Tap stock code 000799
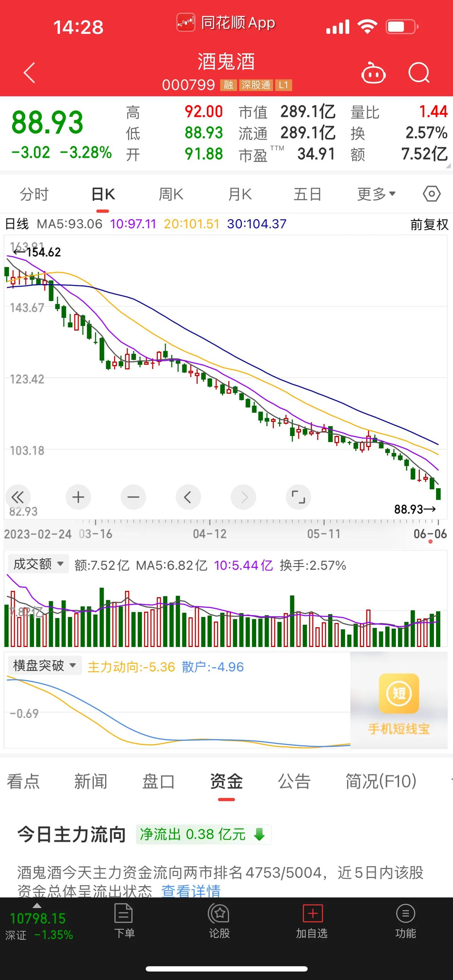 pyautogui.click(x=188, y=85)
